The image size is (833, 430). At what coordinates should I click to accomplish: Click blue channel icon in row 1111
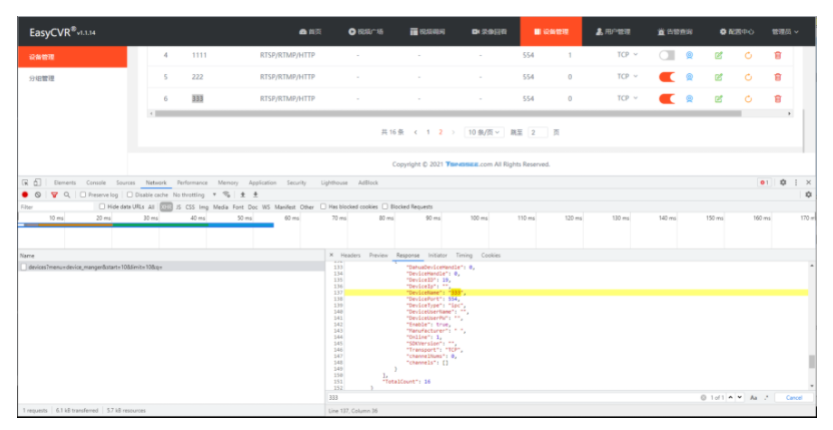point(689,55)
